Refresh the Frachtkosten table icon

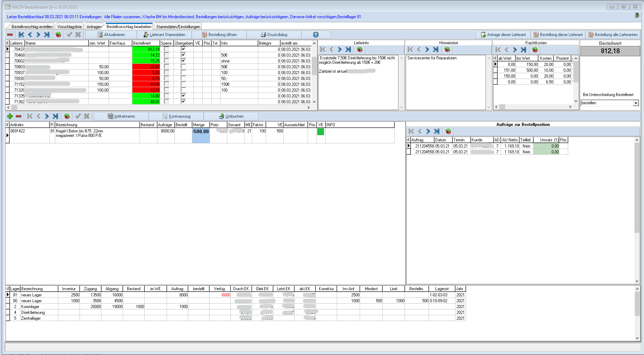pyautogui.click(x=535, y=50)
